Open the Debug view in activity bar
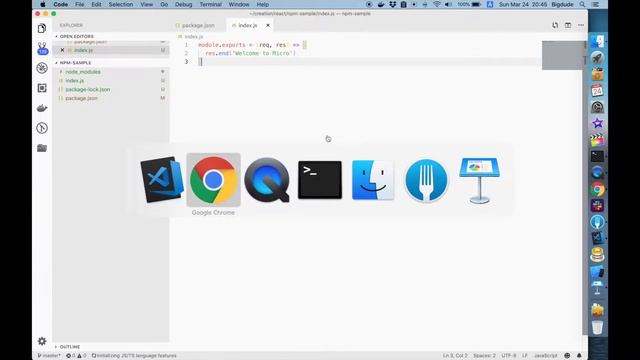This screenshot has height=360, width=640. (x=42, y=68)
